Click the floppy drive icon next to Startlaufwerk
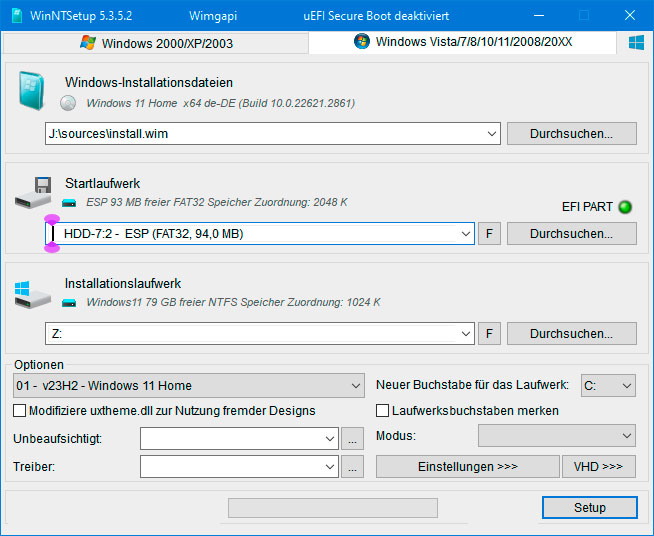Image resolution: width=654 pixels, height=536 pixels. pos(33,192)
